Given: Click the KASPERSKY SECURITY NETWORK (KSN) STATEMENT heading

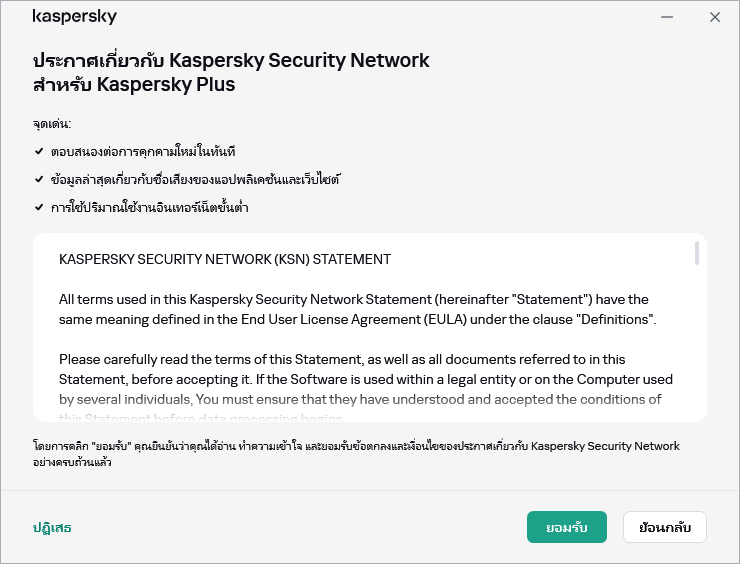Looking at the screenshot, I should pos(225,259).
